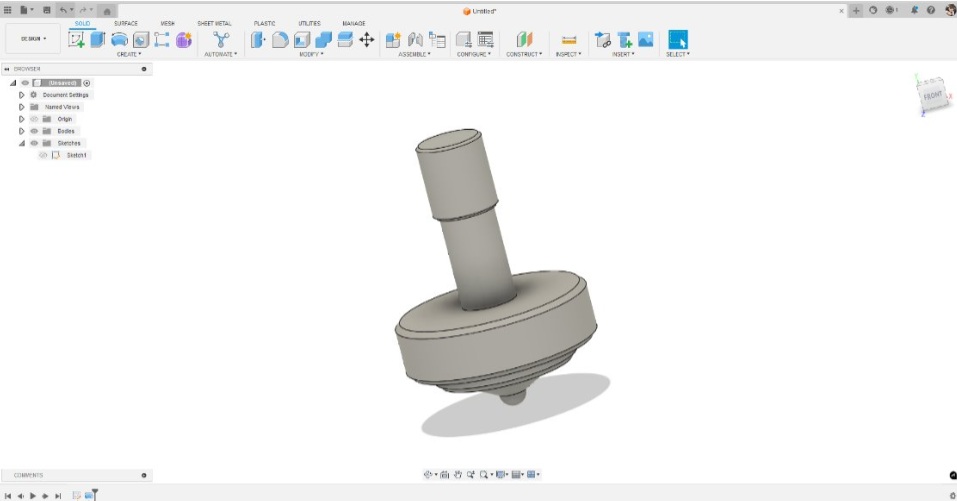The height and width of the screenshot is (501, 957).
Task: Switch to the SURFACE tab
Action: [x=126, y=23]
